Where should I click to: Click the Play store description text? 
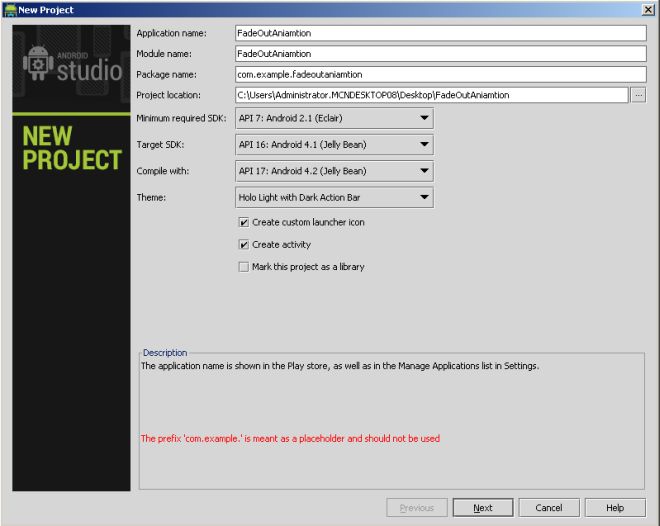click(340, 366)
